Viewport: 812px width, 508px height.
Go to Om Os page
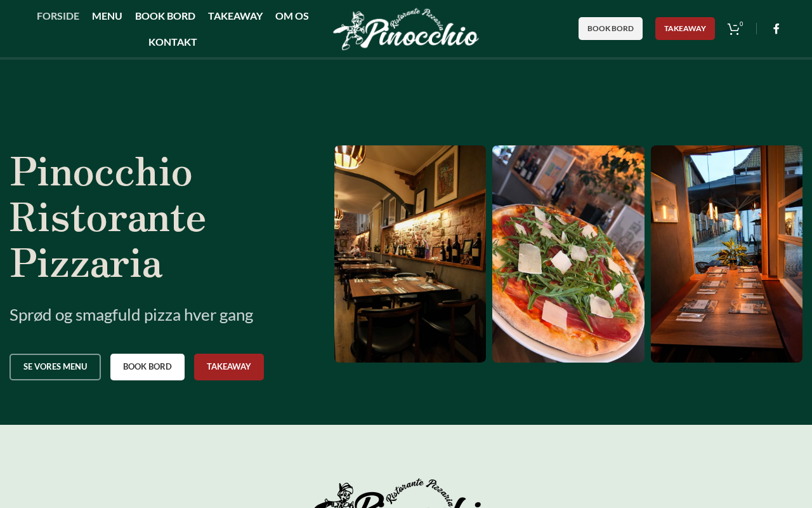coord(292,16)
